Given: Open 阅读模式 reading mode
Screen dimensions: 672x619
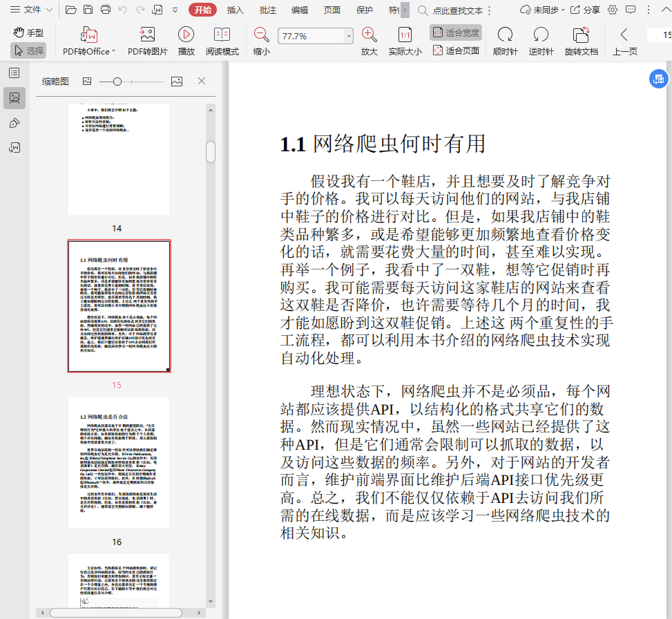Looking at the screenshot, I should [222, 35].
